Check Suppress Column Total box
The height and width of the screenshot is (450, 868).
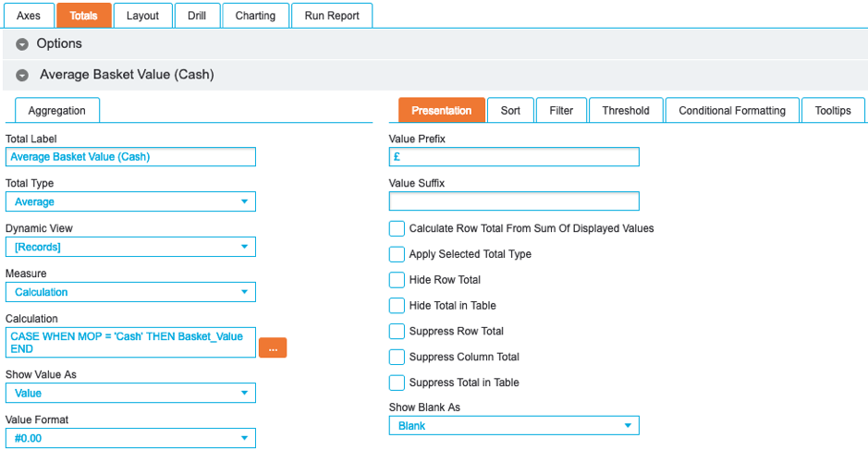(x=397, y=357)
